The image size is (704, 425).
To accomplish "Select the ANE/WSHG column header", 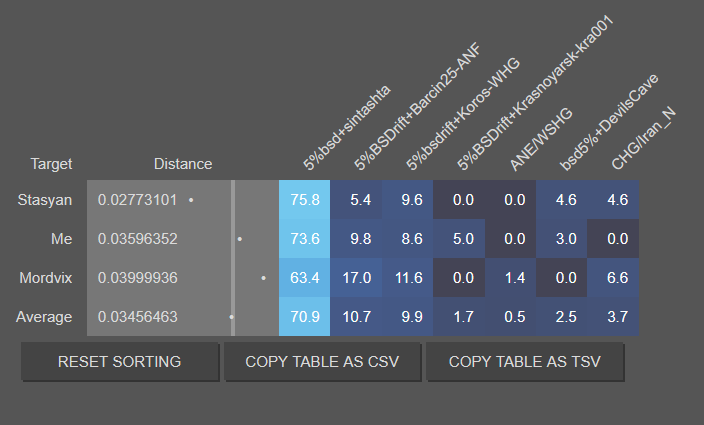I will tap(541, 140).
